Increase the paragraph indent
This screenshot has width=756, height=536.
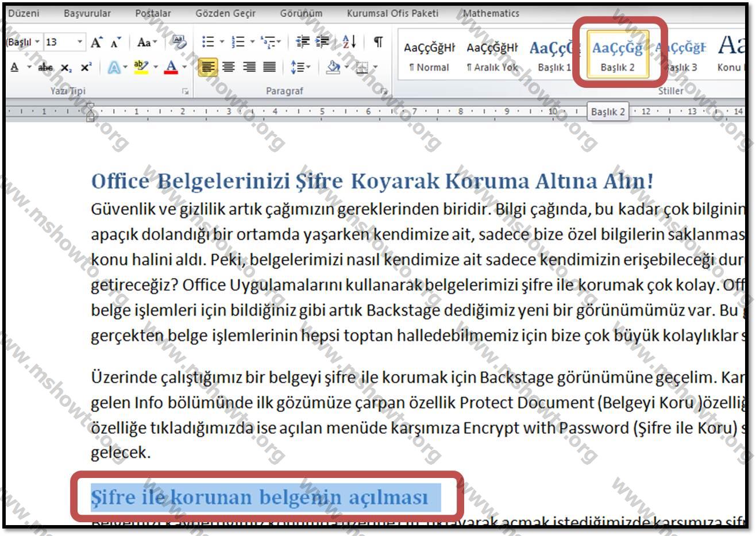pyautogui.click(x=323, y=42)
